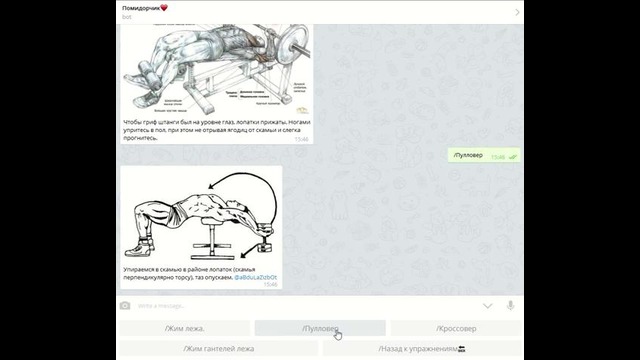
Task: Click the microphone voice message icon
Action: [x=510, y=306]
